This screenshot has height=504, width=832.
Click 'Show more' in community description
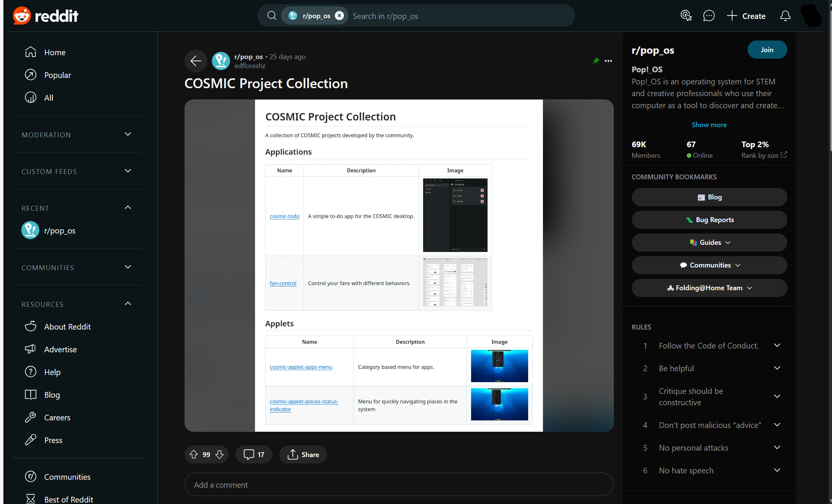709,124
